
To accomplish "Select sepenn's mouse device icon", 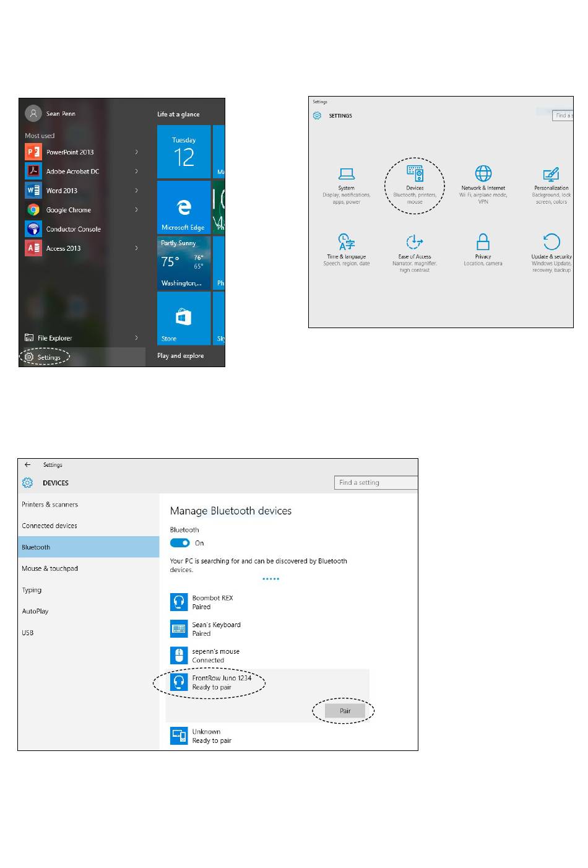I will (179, 655).
